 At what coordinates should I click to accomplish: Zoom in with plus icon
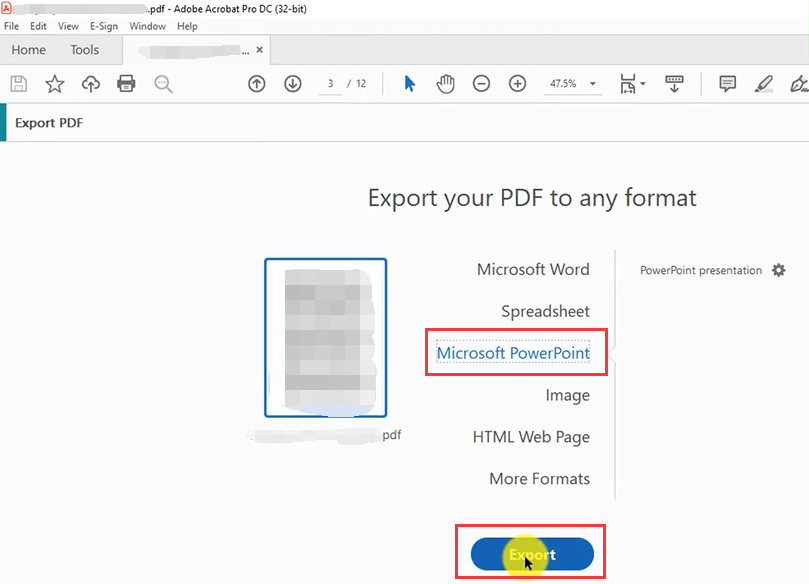click(x=517, y=84)
